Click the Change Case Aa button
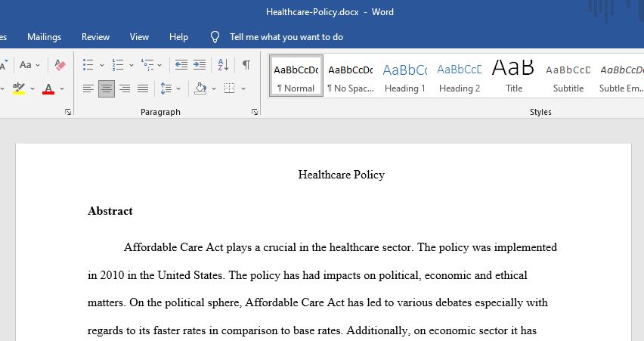The width and height of the screenshot is (644, 341). (26, 65)
